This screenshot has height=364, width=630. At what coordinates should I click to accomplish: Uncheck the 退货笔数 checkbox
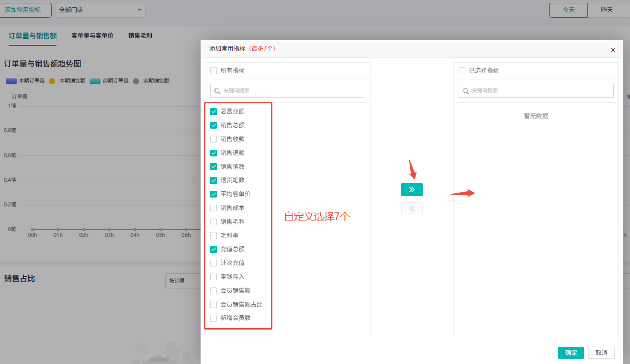click(214, 180)
